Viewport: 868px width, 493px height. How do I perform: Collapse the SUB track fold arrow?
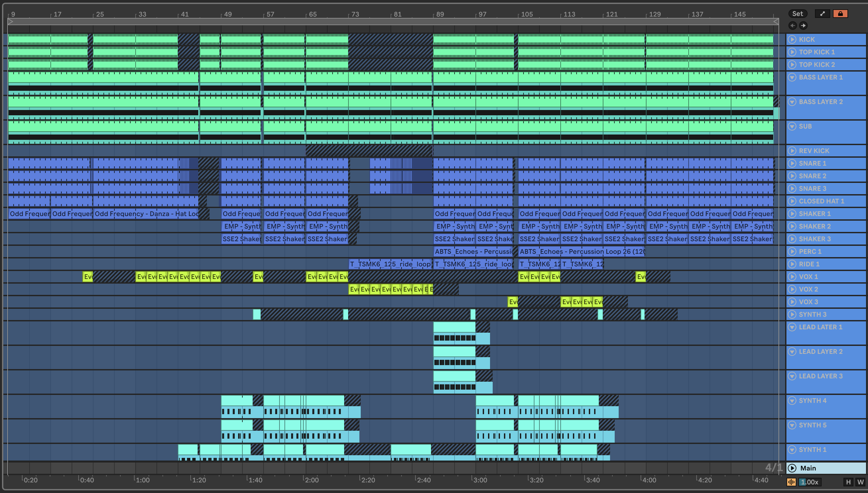(792, 126)
